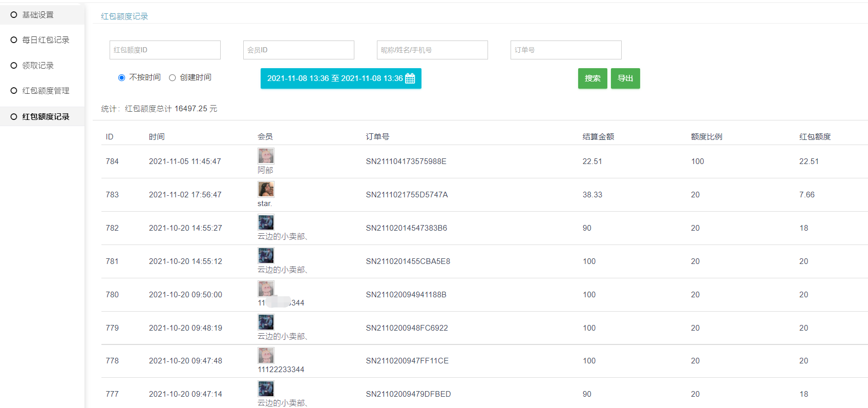Click the calendar icon in date range

410,78
